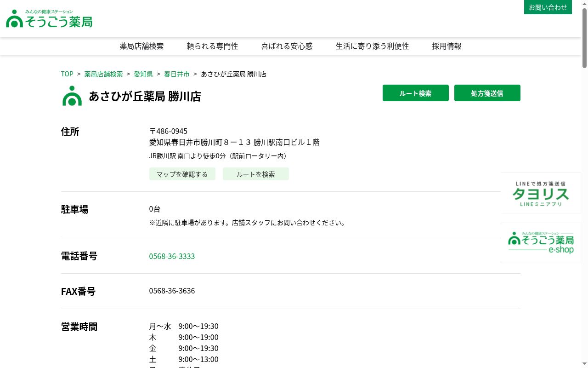The height and width of the screenshot is (368, 588).
Task: Click the マップを確認する button
Action: click(182, 174)
